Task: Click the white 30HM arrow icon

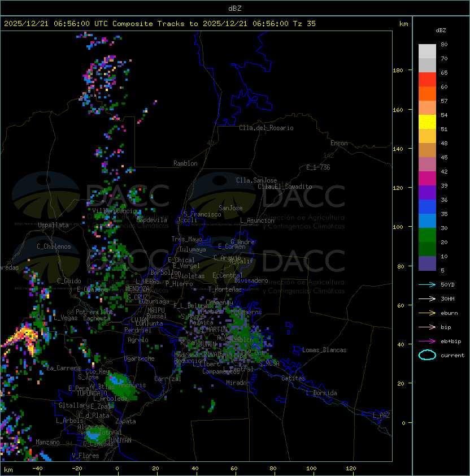Action: coord(427,298)
